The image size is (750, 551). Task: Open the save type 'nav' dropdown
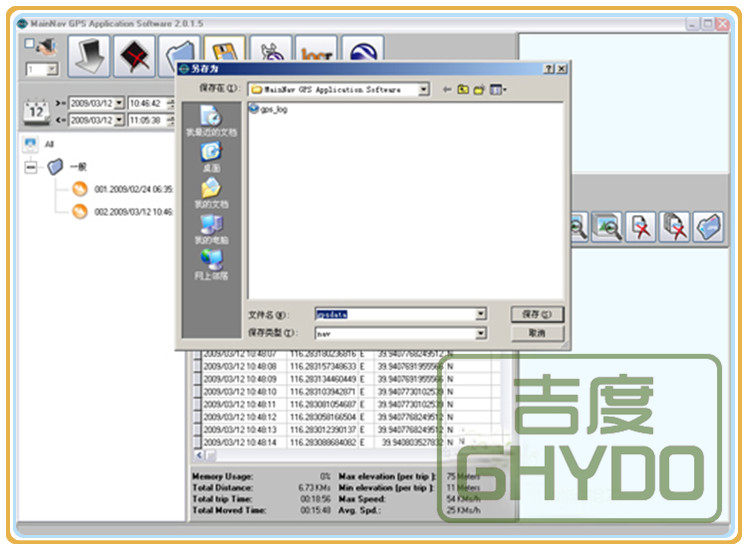click(481, 333)
